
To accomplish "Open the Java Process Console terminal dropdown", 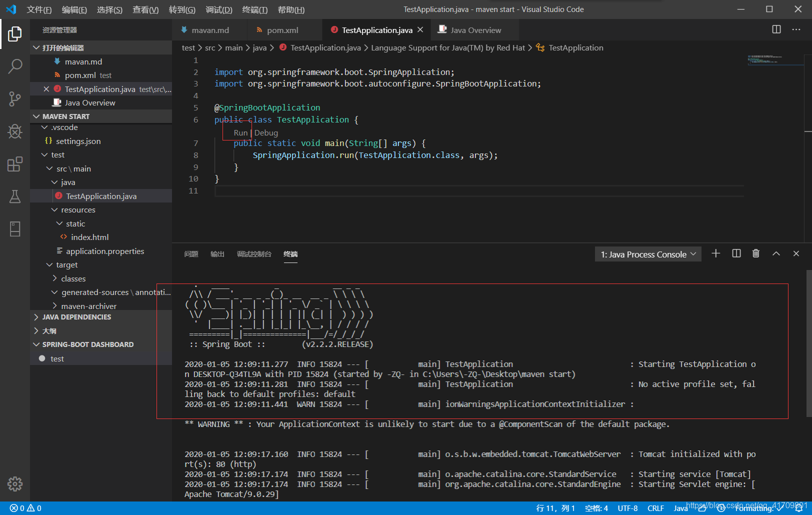I will tap(648, 254).
